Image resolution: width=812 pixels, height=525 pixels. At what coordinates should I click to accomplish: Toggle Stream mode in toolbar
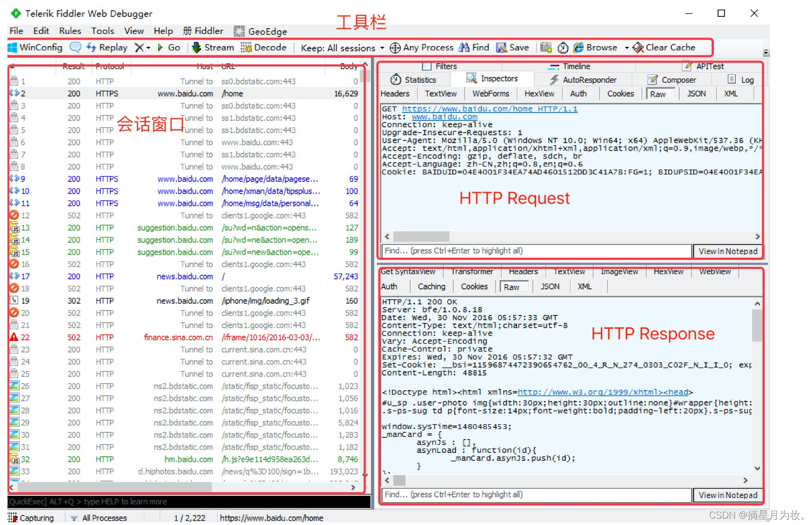pos(213,47)
